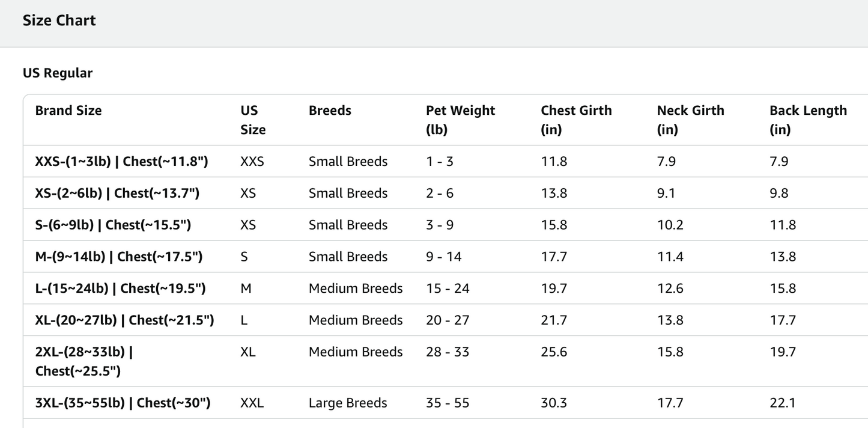Image resolution: width=868 pixels, height=428 pixels.
Task: Select the XXS-(1~3lb) brand size row
Action: pos(446,161)
